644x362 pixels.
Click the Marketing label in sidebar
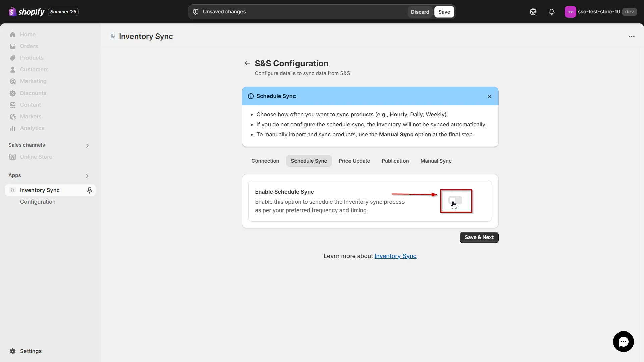coord(33,81)
